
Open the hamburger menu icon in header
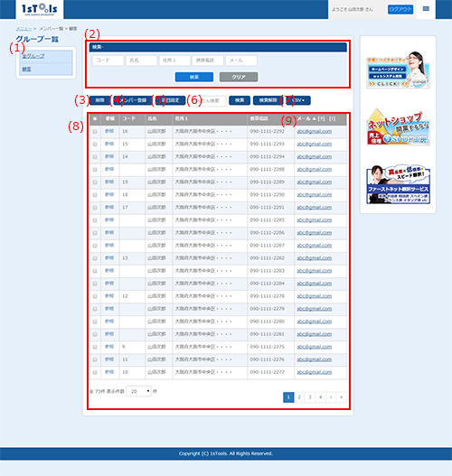[426, 9]
